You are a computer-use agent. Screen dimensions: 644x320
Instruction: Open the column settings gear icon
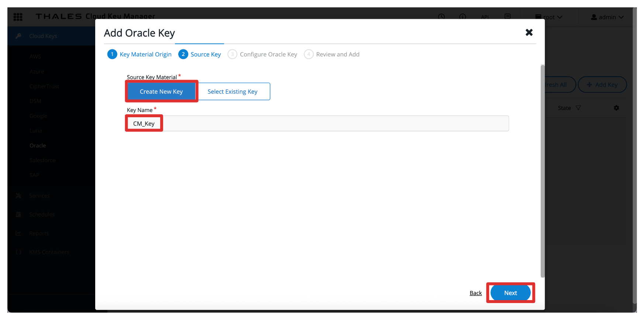(x=616, y=108)
